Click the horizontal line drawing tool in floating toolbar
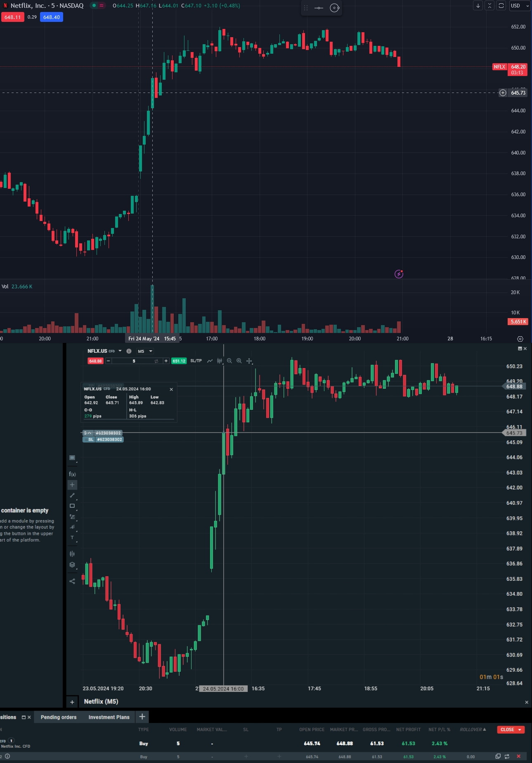This screenshot has height=763, width=532. [319, 8]
